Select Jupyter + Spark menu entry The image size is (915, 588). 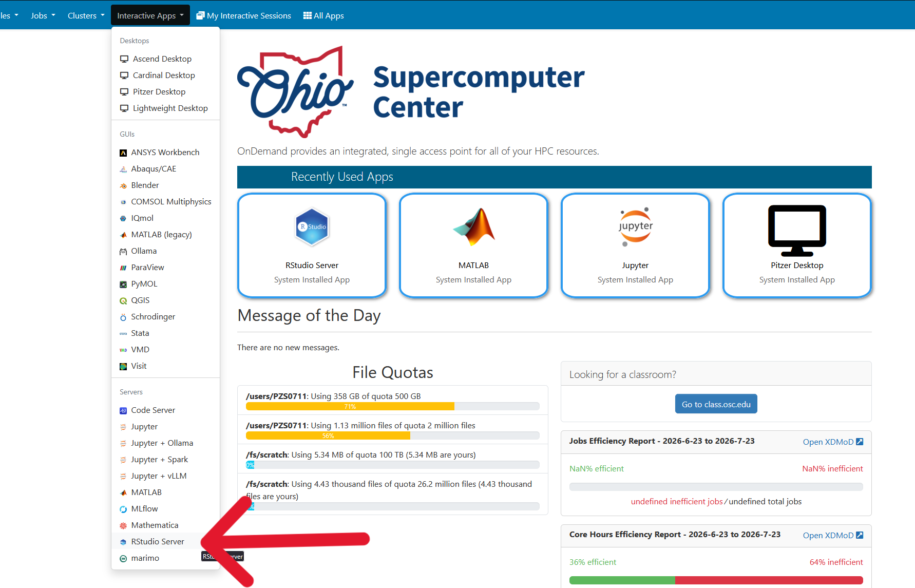(x=165, y=459)
